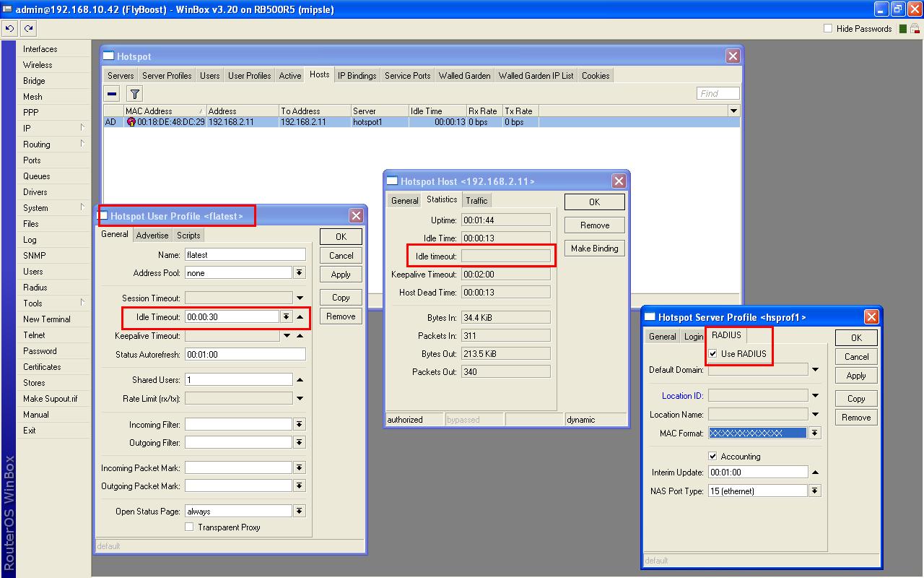Disable the Use RADIUS checkbox

713,354
